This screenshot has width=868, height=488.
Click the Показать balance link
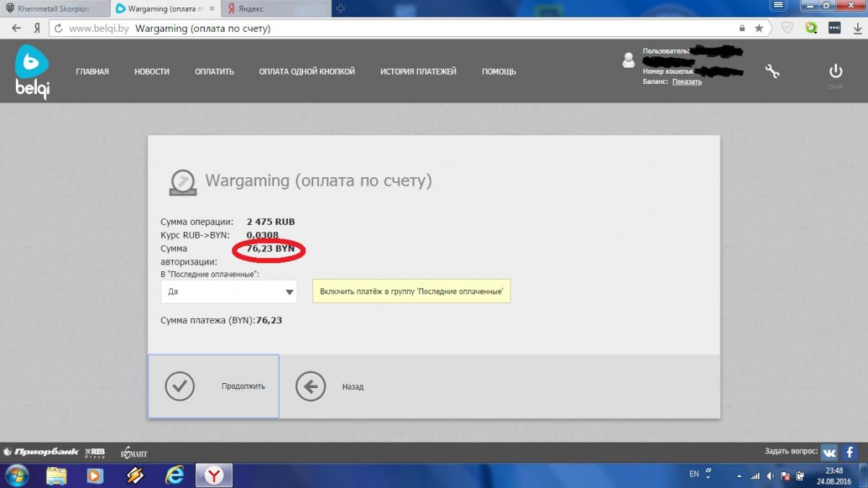click(x=687, y=82)
